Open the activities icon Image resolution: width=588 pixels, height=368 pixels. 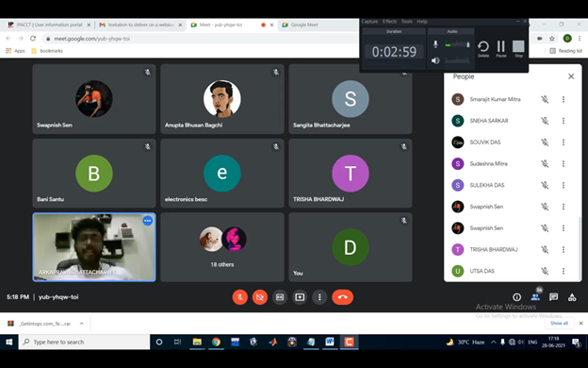pos(572,297)
